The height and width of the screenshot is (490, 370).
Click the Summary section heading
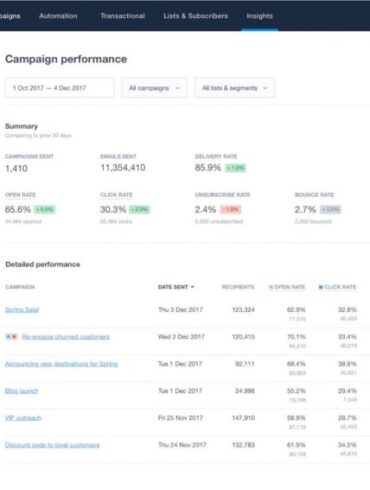coord(21,126)
